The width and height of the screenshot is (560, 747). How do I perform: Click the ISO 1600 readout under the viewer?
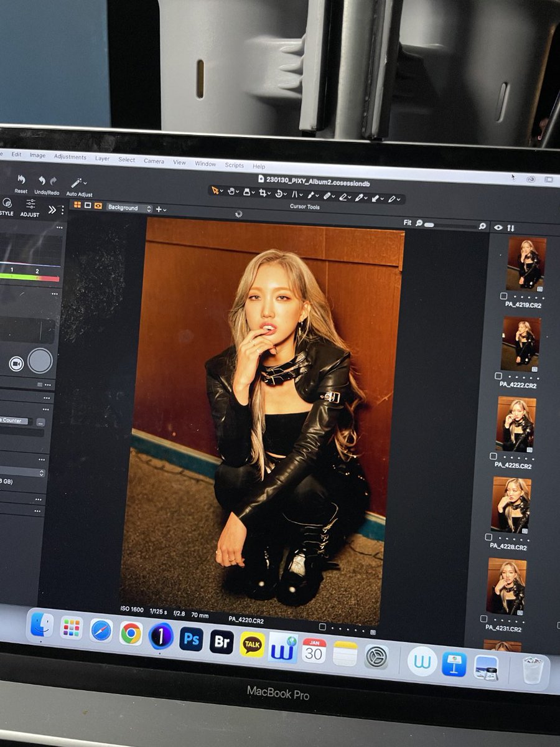coord(131,610)
